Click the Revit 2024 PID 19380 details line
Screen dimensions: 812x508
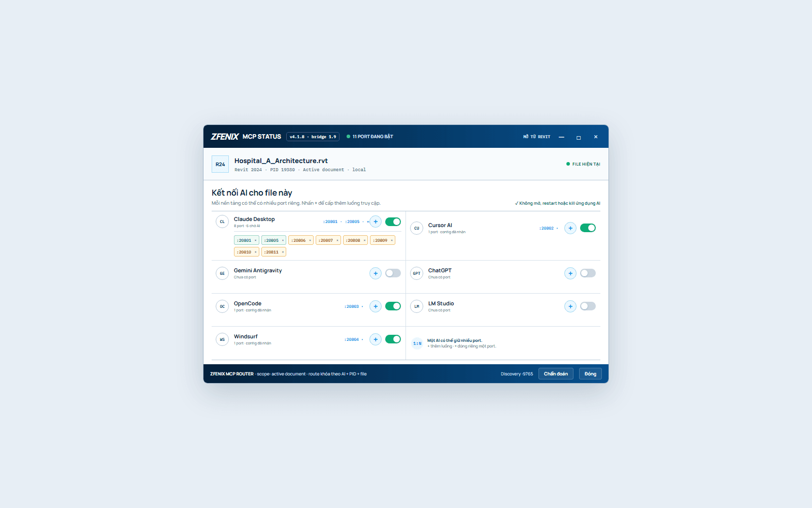(x=300, y=170)
